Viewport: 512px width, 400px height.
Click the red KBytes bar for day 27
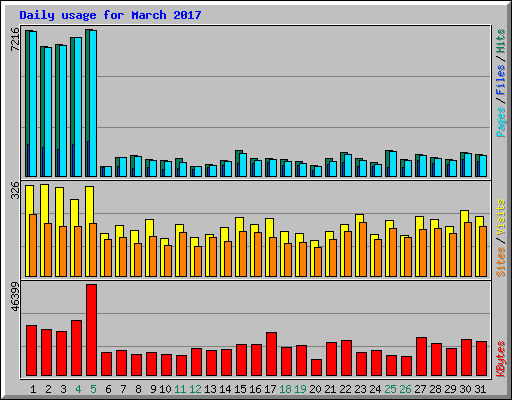pos(421,357)
